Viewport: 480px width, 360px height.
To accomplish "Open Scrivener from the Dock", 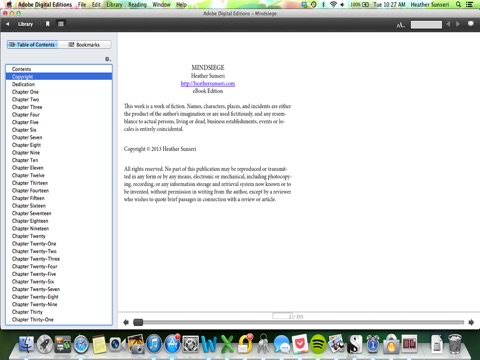I will (x=354, y=344).
